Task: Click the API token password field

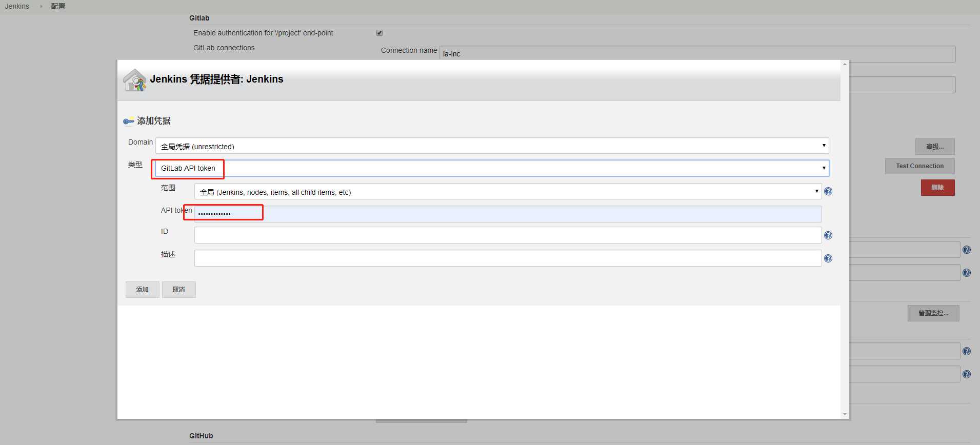Action: [508, 214]
